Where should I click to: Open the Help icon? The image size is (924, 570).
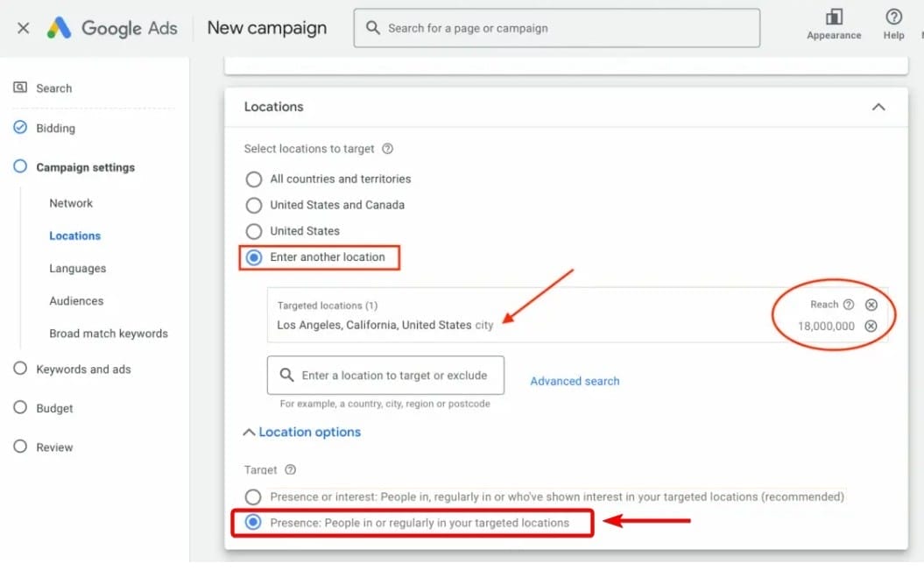coord(893,19)
